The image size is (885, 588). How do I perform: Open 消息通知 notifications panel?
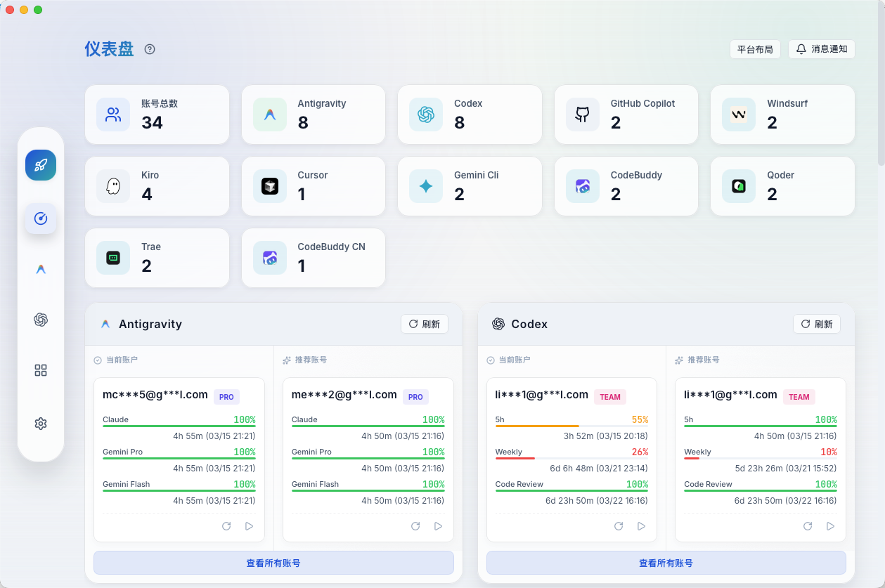point(821,49)
